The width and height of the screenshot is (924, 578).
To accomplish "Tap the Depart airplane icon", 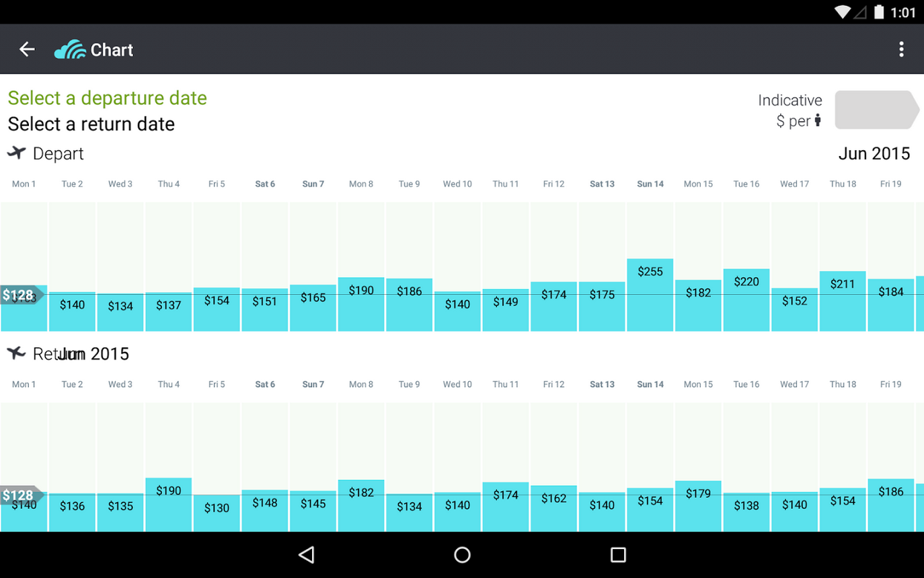I will (x=16, y=153).
